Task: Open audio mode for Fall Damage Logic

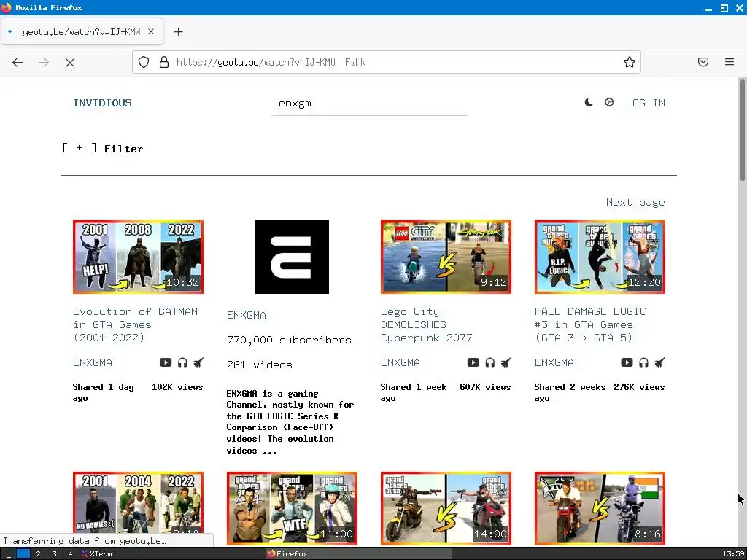Action: (643, 362)
